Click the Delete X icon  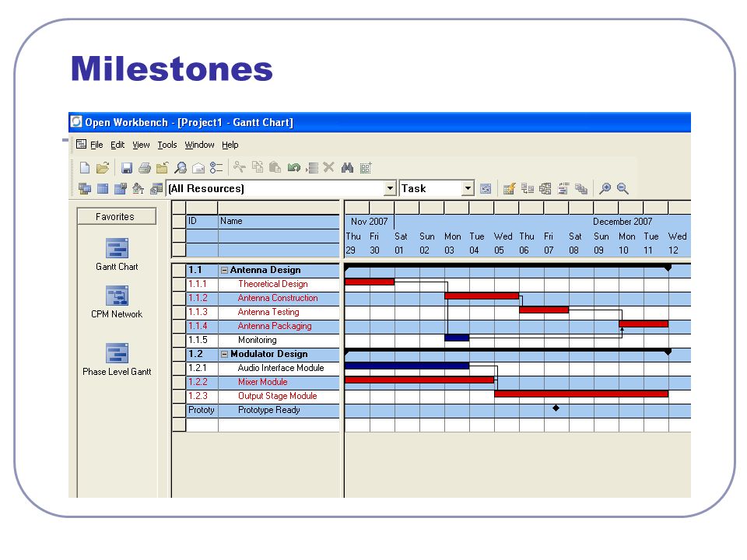[x=328, y=167]
